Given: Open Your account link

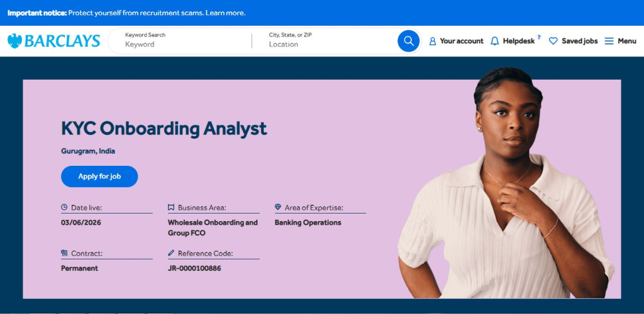Looking at the screenshot, I should click(462, 41).
